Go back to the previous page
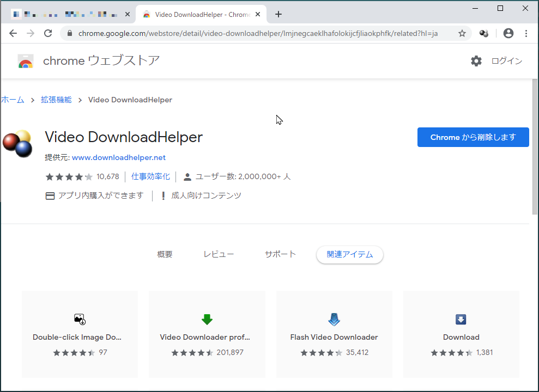 click(x=13, y=33)
